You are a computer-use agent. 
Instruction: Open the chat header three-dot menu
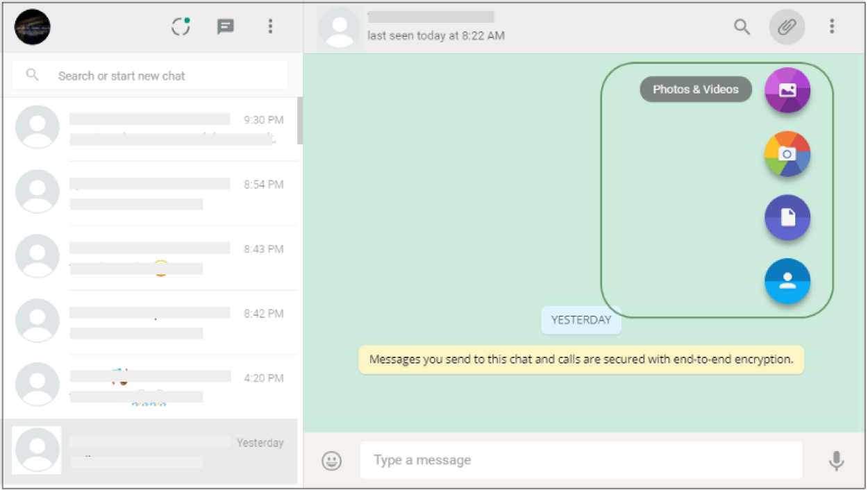coord(831,27)
